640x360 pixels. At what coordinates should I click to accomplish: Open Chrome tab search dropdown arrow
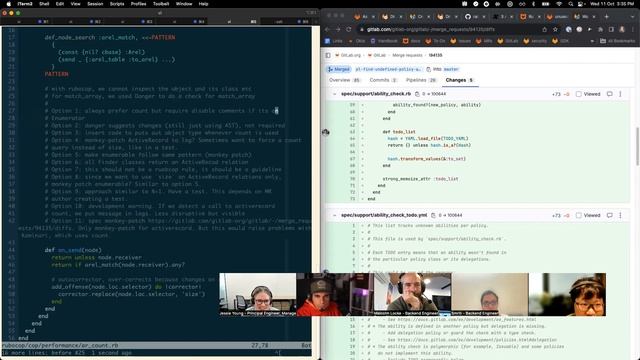click(632, 17)
